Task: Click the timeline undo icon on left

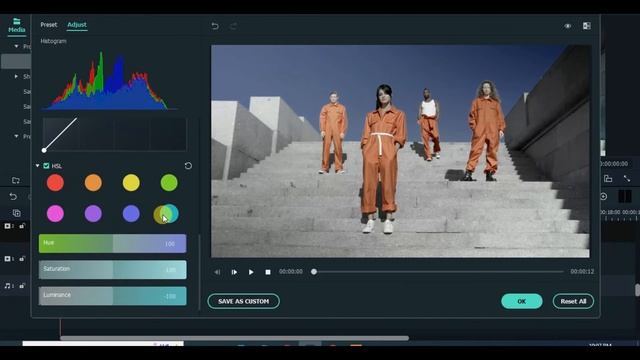Action: click(13, 197)
